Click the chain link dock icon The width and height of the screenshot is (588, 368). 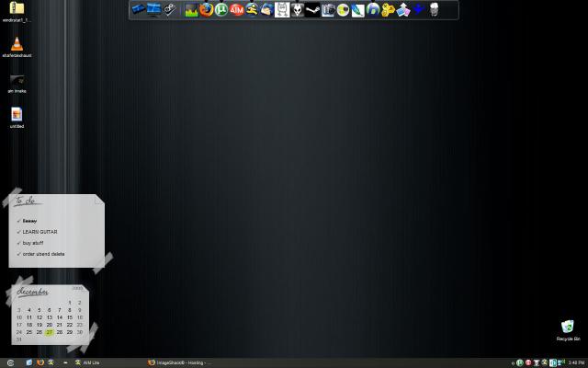point(169,9)
